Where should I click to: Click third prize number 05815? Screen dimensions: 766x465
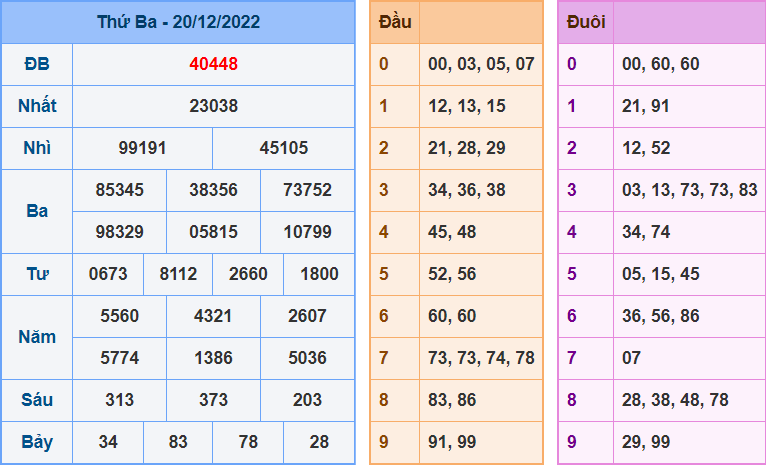213,232
